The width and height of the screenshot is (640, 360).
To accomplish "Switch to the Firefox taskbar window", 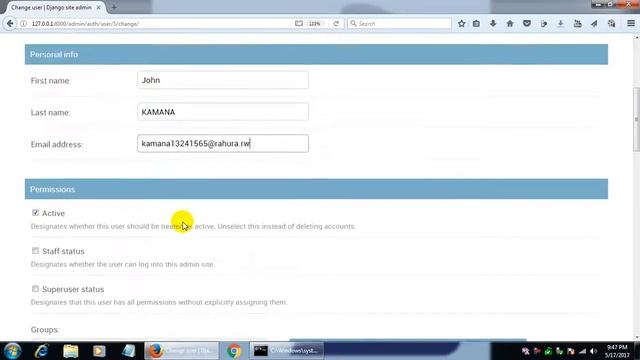I will (182, 351).
